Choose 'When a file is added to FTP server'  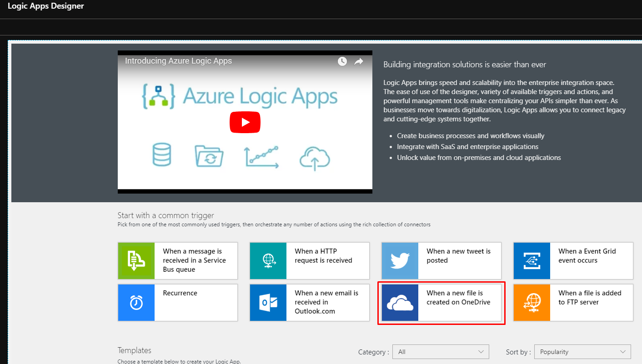(x=573, y=303)
